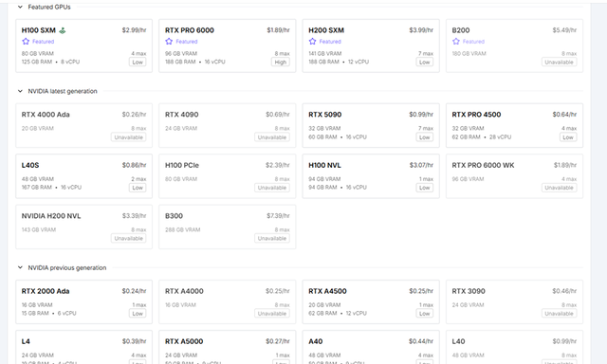Image resolution: width=607 pixels, height=364 pixels.
Task: Click the RTX A4000 card title
Action: [x=184, y=291]
